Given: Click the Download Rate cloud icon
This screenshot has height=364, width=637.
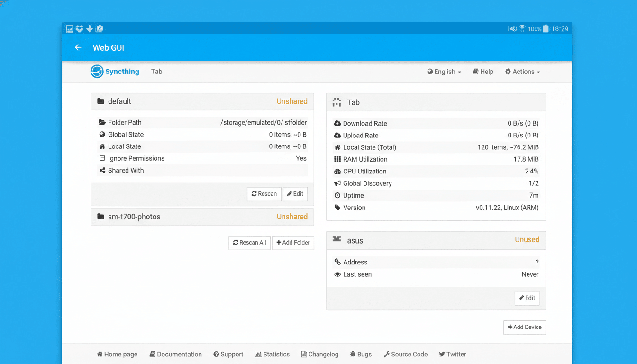Looking at the screenshot, I should tap(337, 123).
